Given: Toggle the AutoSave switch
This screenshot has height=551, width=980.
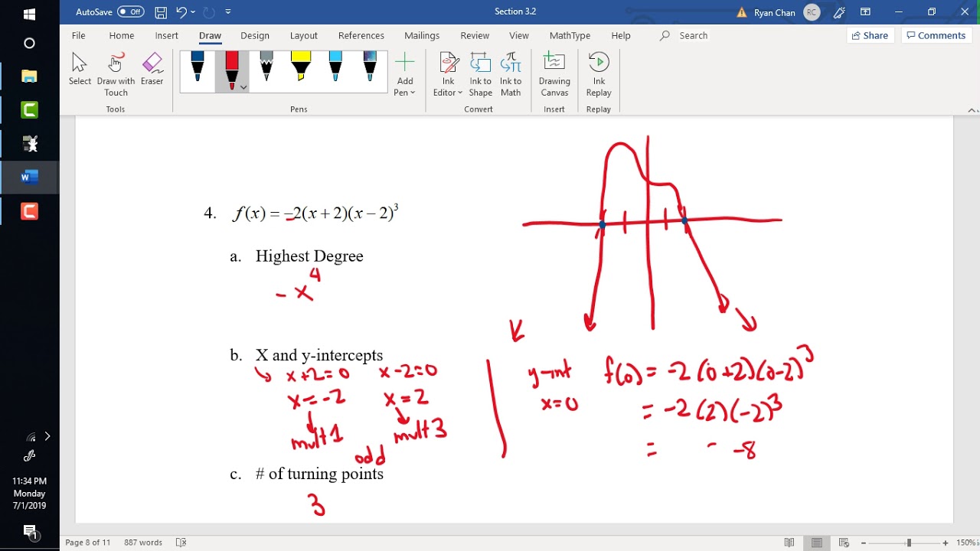Looking at the screenshot, I should coord(131,11).
